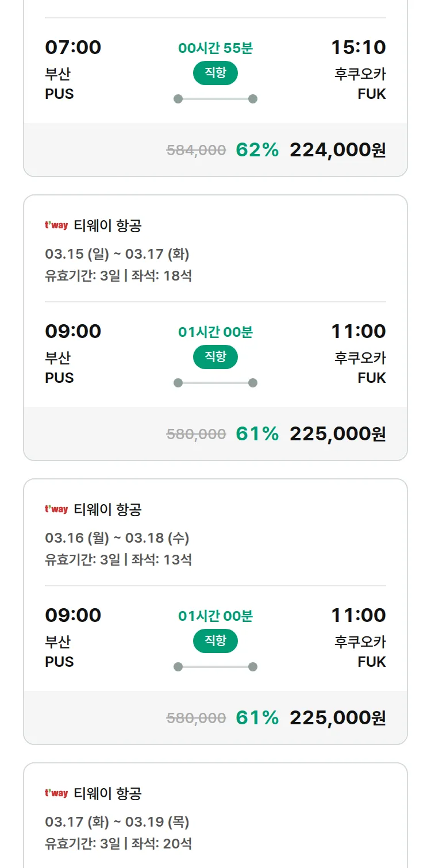Tap the 직항 badge on the 03.15 ~ 03.17 flight

tap(215, 357)
